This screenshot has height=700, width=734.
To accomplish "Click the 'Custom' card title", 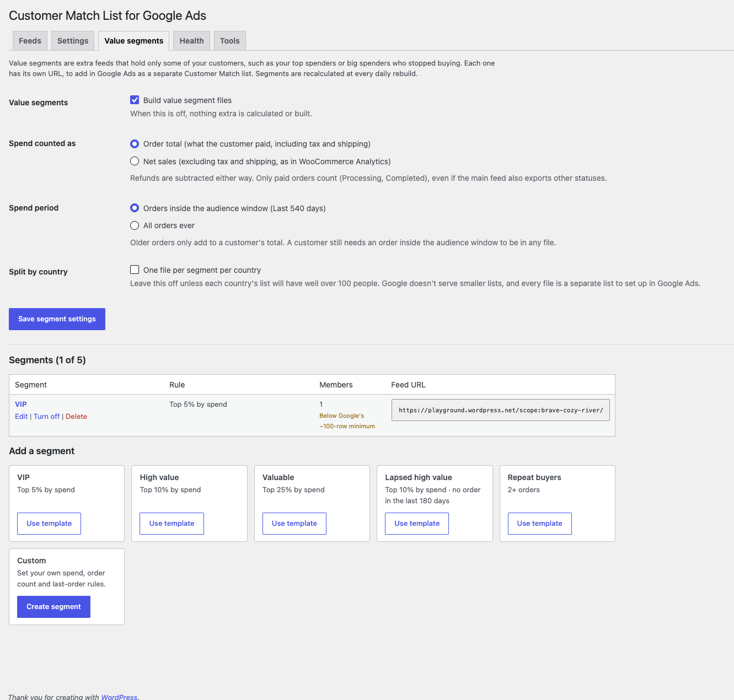I will [31, 561].
